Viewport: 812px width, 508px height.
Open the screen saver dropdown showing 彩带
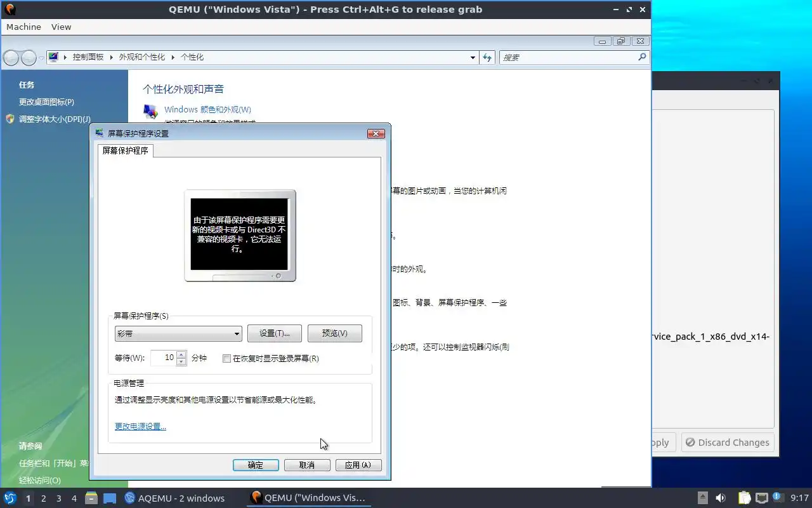click(178, 333)
